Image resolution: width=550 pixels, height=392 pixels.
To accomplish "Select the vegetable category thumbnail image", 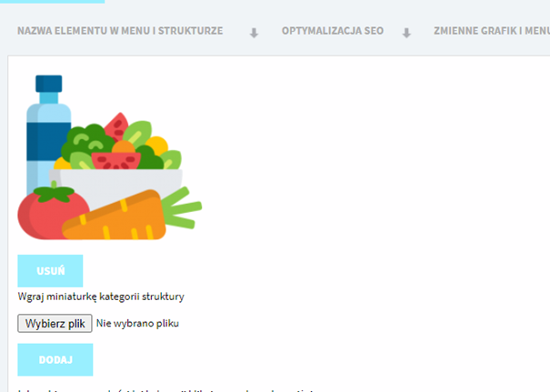I will [110, 157].
